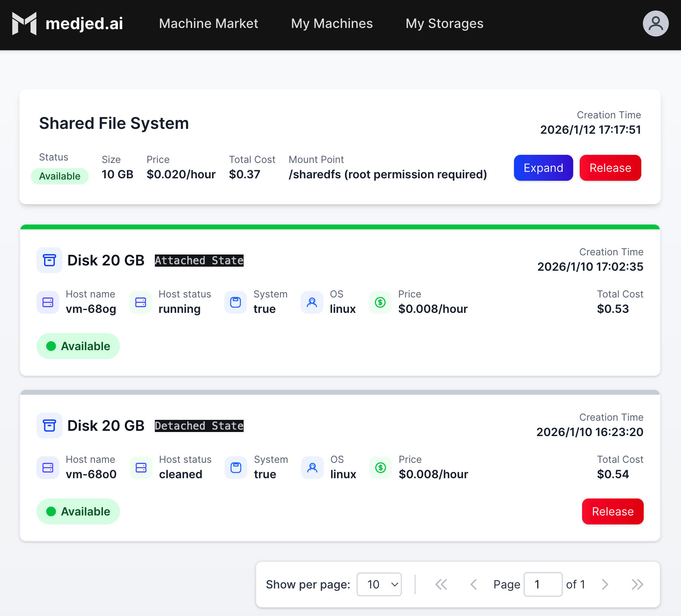This screenshot has width=681, height=616.
Task: Open the Show per page dropdown
Action: point(379,584)
